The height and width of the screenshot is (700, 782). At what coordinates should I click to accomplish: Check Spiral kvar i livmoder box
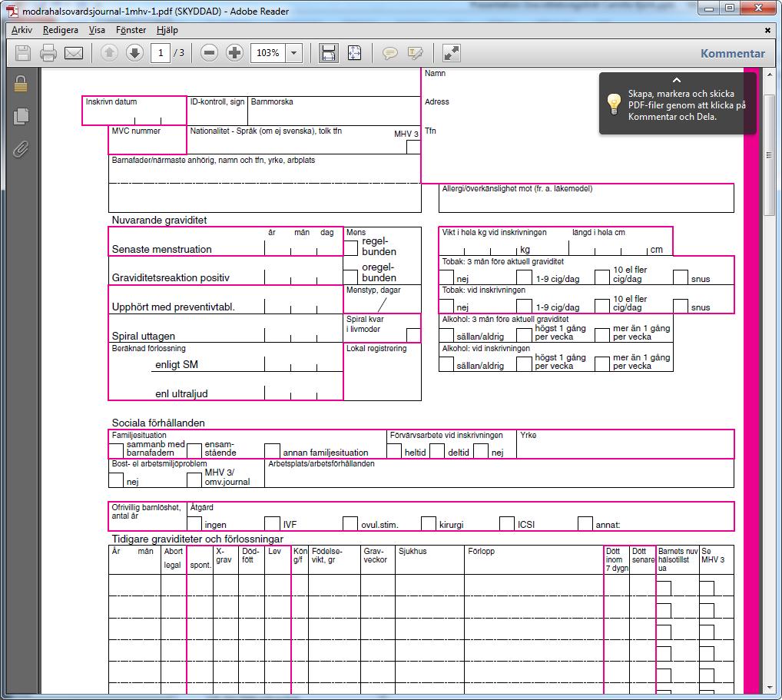click(x=413, y=335)
